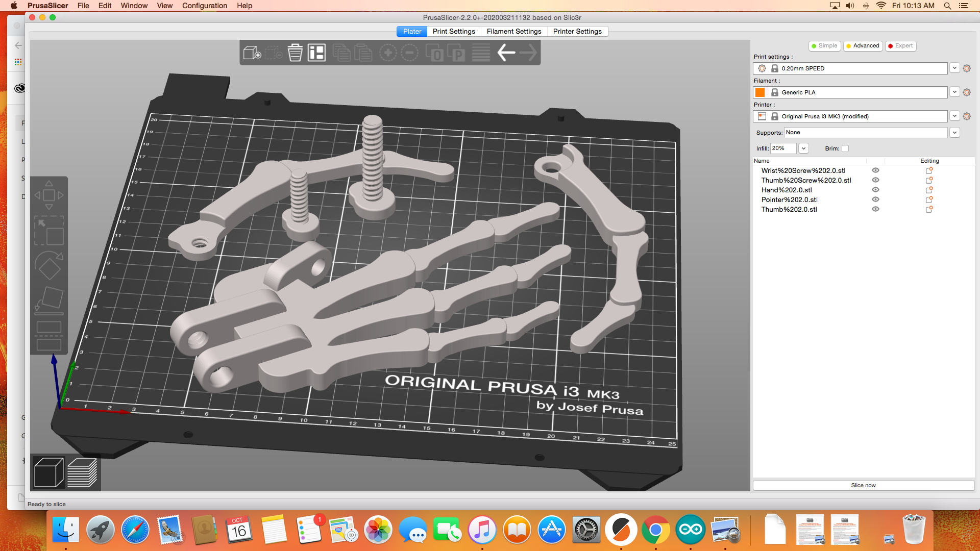The height and width of the screenshot is (551, 980).
Task: Add an instance with plus icon
Action: click(x=388, y=53)
